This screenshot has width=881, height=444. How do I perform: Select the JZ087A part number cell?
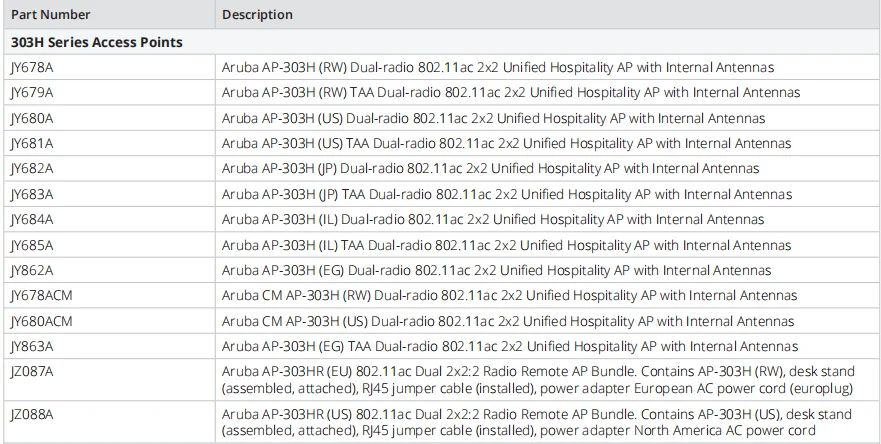click(32, 372)
